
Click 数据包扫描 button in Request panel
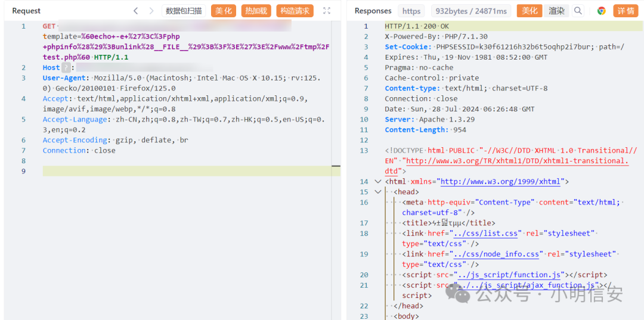184,11
